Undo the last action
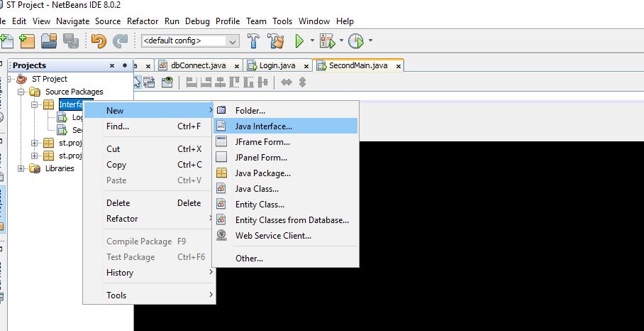Screen dimensions: 644x331 pos(99,40)
